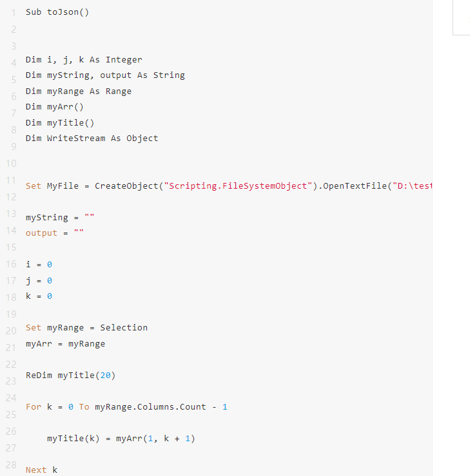Click the "Scripting.FileSystemObject" string literal
The width and height of the screenshot is (470, 476).
click(238, 186)
